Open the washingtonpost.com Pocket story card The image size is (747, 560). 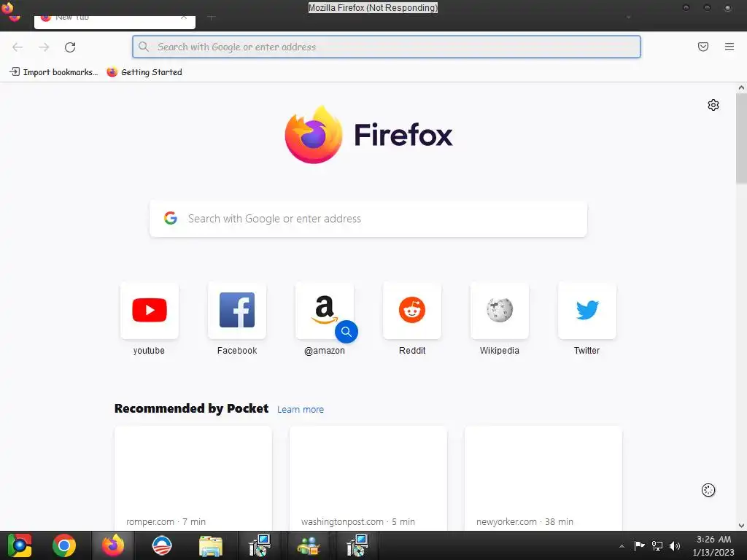point(368,478)
